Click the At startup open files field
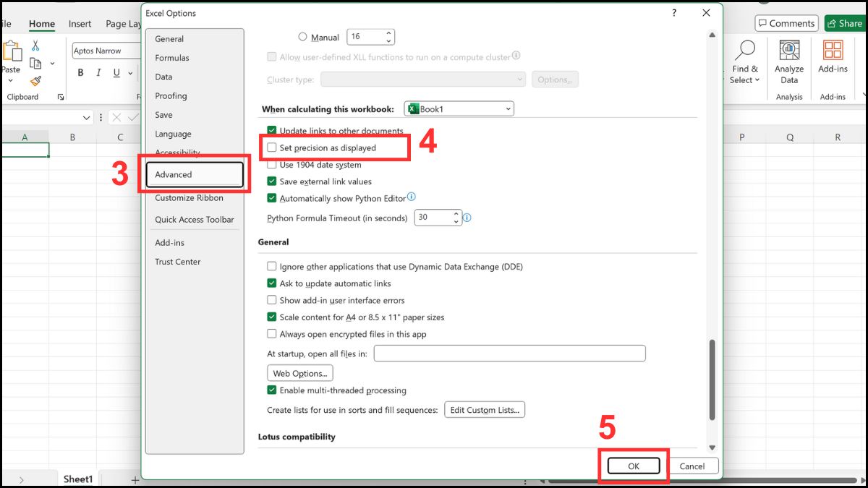 tap(509, 353)
